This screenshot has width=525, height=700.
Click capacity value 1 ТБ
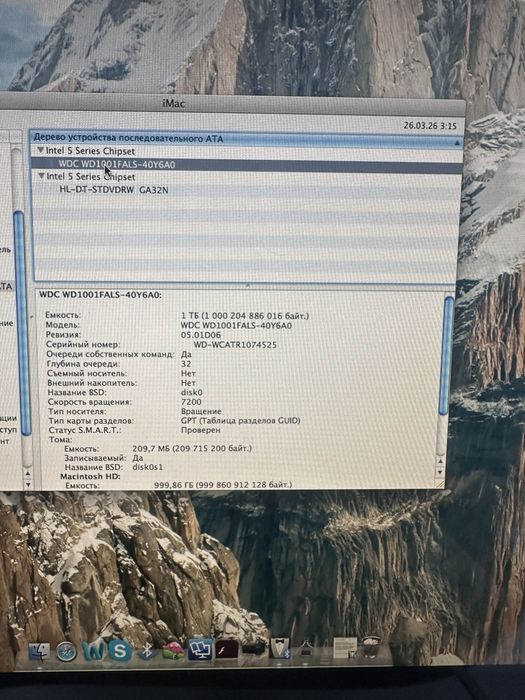245,316
